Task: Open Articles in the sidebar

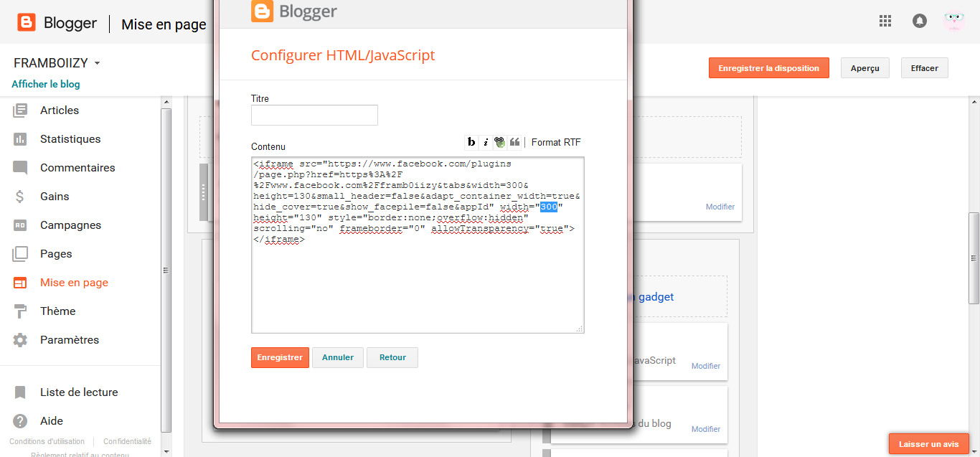Action: pos(60,110)
